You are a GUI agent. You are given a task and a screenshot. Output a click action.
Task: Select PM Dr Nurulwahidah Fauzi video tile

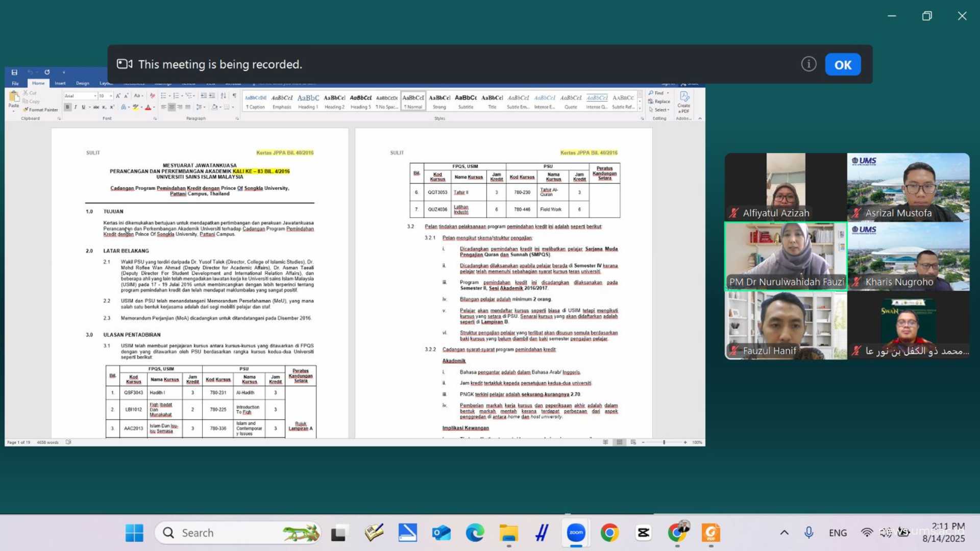786,257
